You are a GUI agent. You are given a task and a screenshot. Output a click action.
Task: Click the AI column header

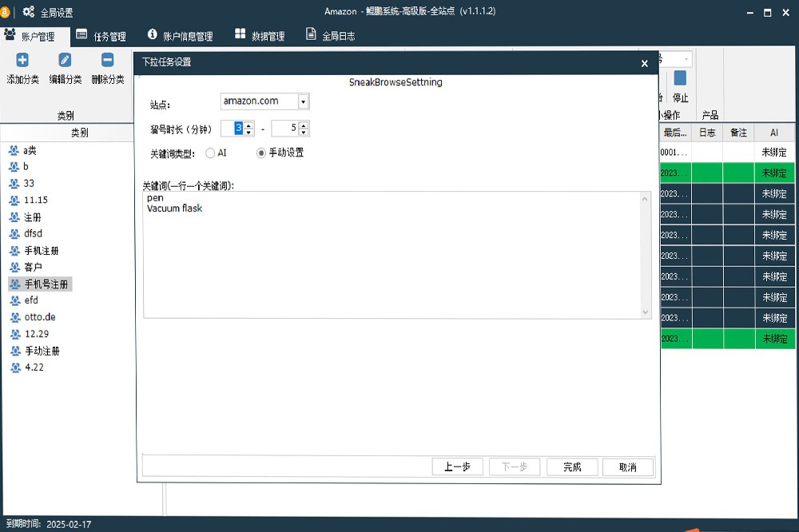(774, 133)
